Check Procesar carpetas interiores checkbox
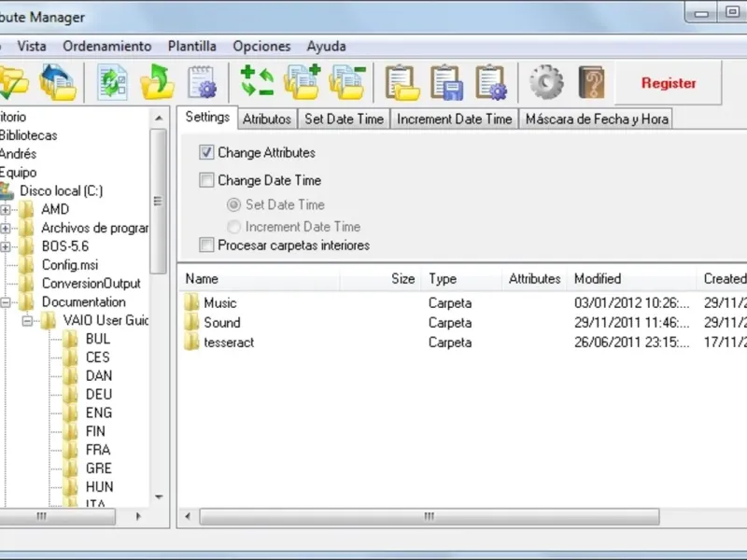This screenshot has width=747, height=560. coord(206,245)
